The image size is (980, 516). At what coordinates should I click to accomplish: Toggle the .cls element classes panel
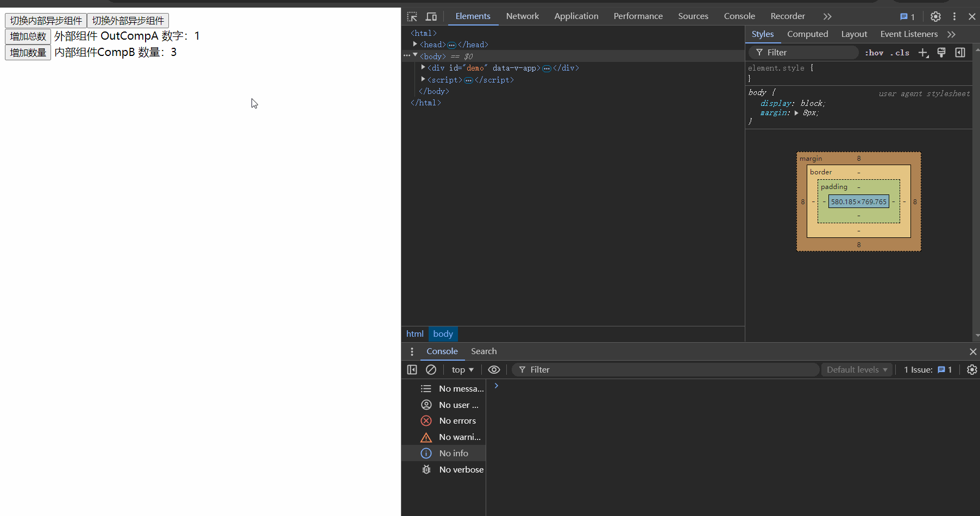pyautogui.click(x=900, y=53)
